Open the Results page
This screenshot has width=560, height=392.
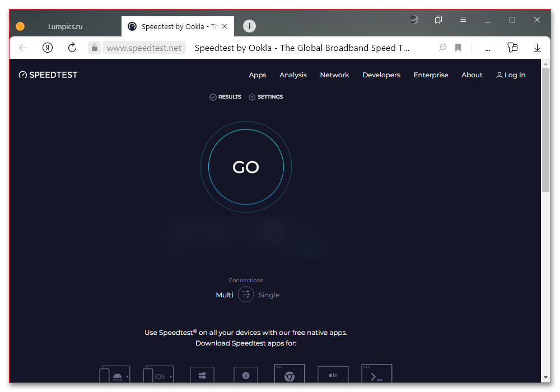tap(225, 97)
